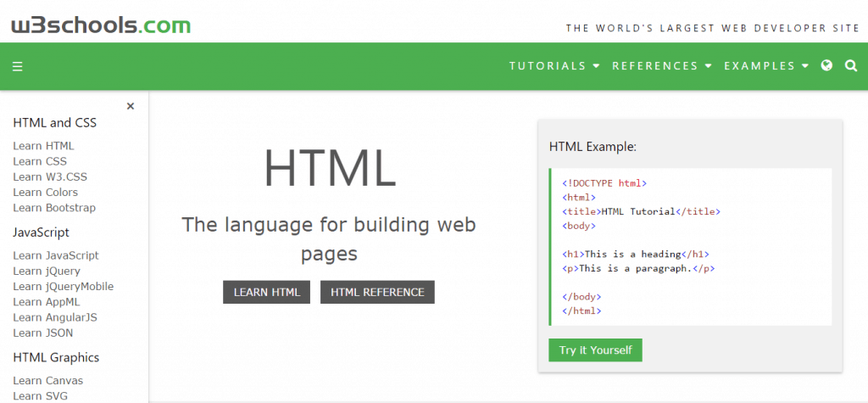The width and height of the screenshot is (868, 403).
Task: Click the <p>This is a paragraph.</p> line
Action: (638, 268)
